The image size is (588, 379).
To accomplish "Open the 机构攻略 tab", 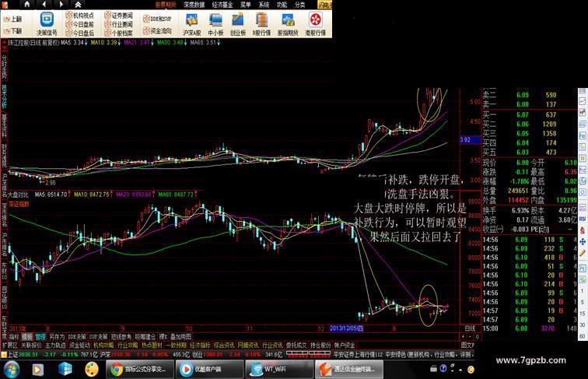I will [103, 346].
